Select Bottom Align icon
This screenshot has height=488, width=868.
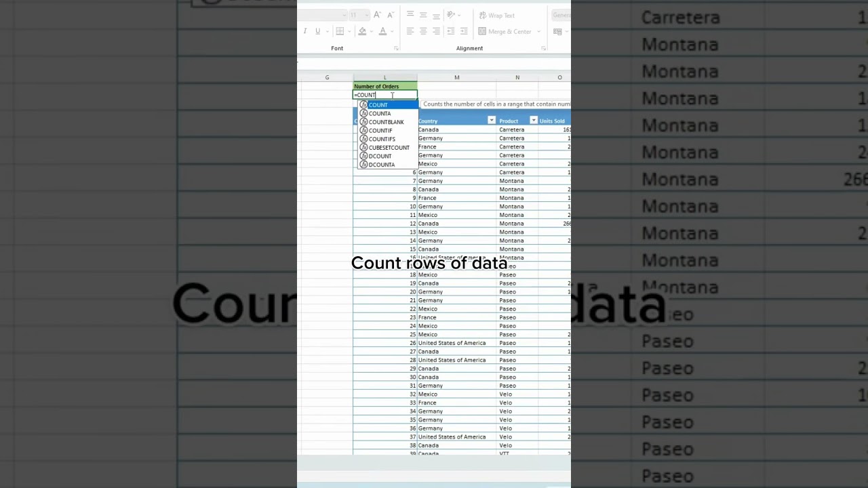click(436, 16)
